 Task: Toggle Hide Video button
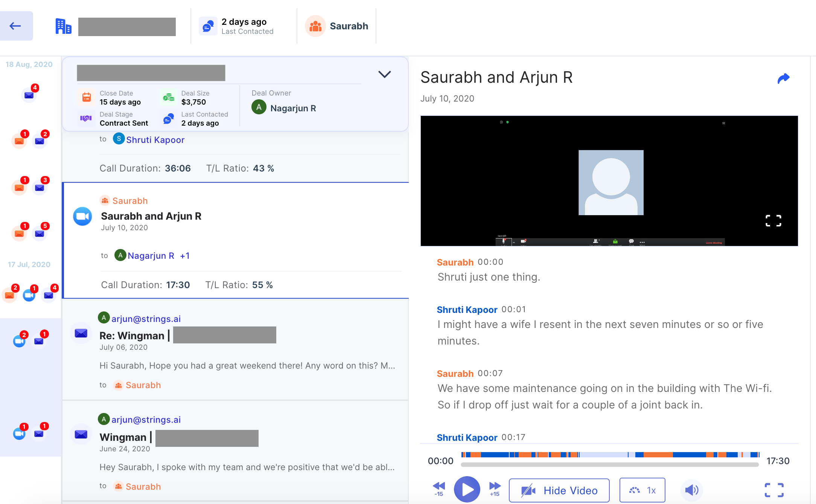(559, 490)
